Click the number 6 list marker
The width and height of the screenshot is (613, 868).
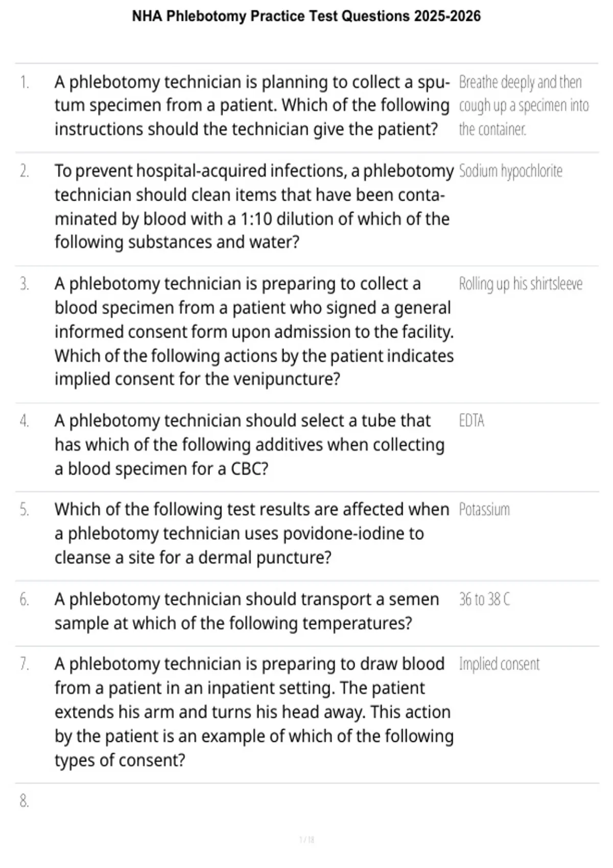[24, 599]
